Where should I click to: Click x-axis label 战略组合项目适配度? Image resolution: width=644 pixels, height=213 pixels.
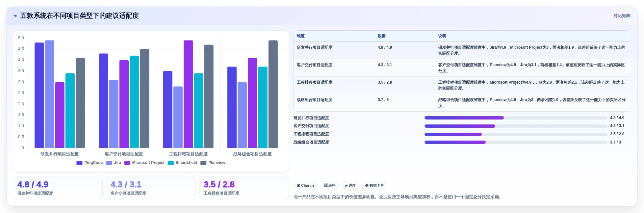click(252, 154)
